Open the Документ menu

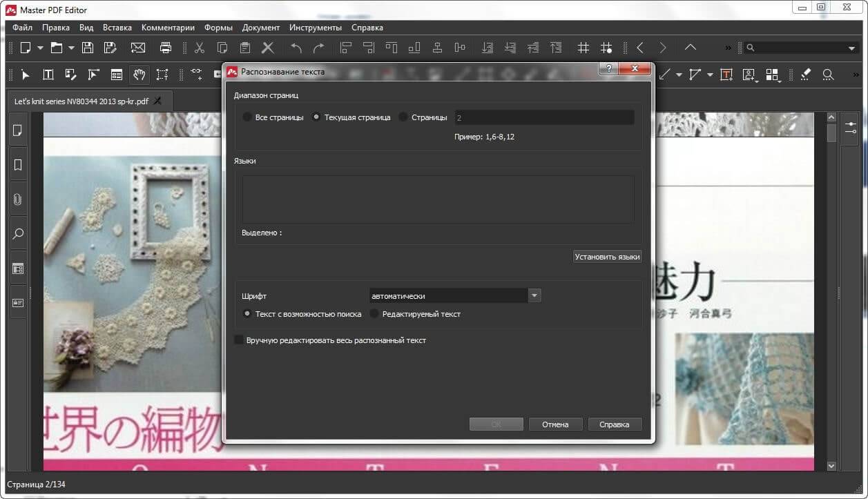[260, 28]
